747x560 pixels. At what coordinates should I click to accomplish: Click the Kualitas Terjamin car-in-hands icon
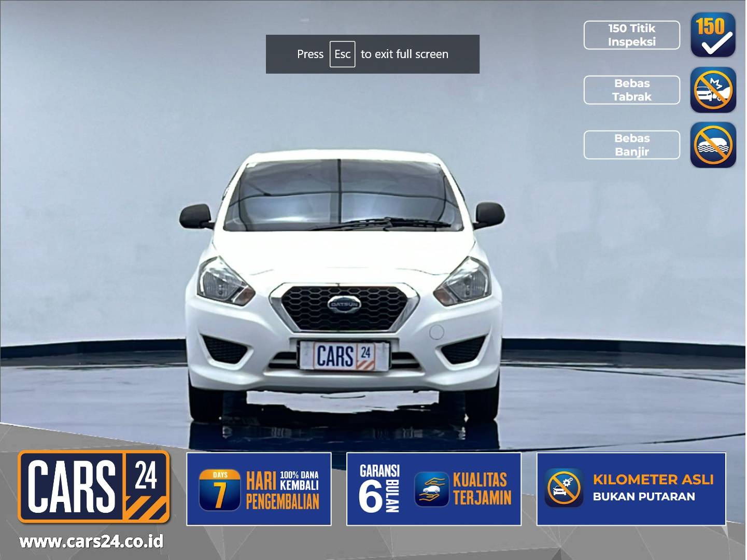click(x=431, y=489)
